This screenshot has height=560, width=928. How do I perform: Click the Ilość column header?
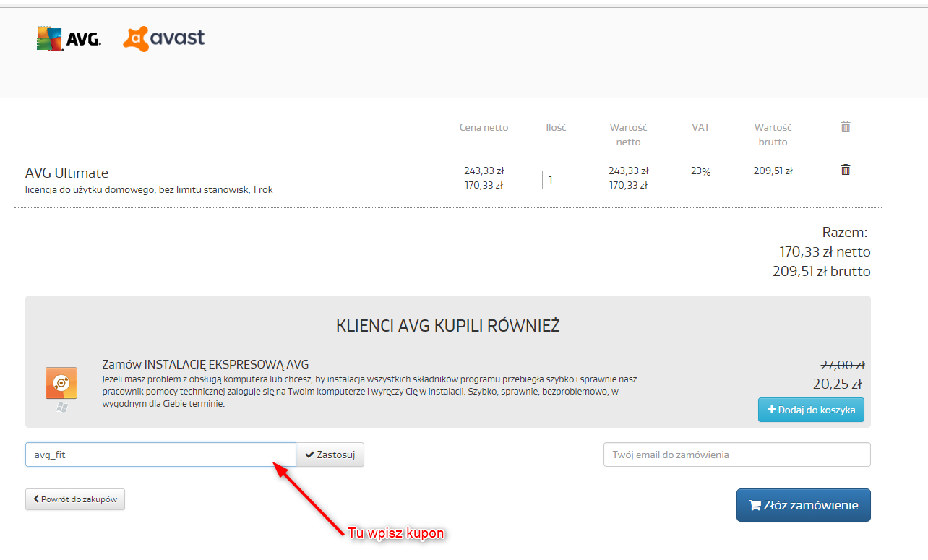click(x=556, y=127)
